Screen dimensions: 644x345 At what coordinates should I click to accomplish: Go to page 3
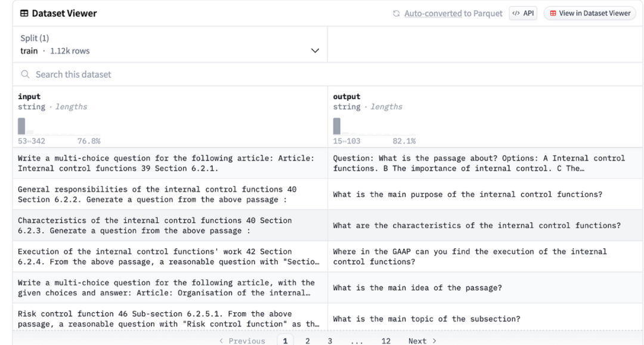[330, 341]
